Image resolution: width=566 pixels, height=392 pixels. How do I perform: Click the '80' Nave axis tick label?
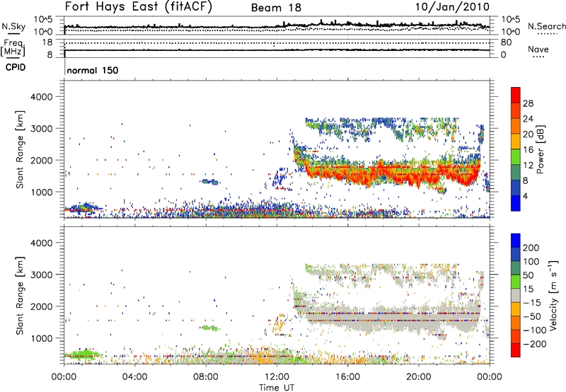(x=507, y=42)
